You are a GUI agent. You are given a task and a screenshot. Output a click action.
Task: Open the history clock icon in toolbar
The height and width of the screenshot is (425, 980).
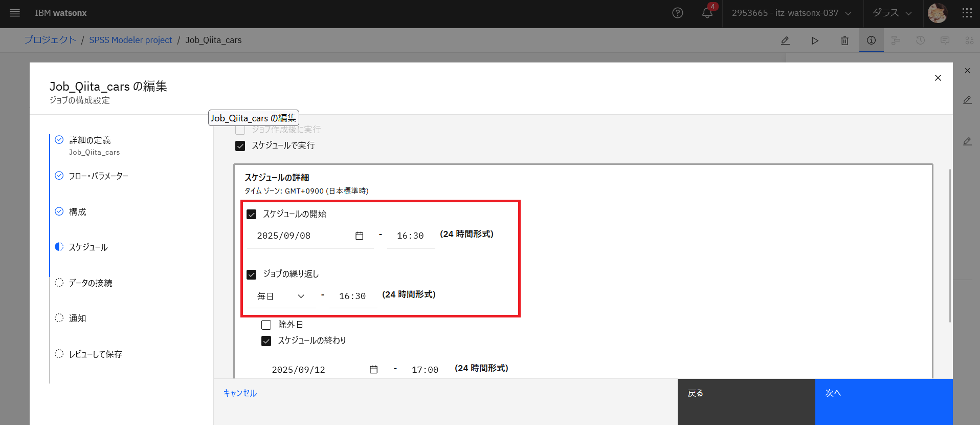(920, 40)
